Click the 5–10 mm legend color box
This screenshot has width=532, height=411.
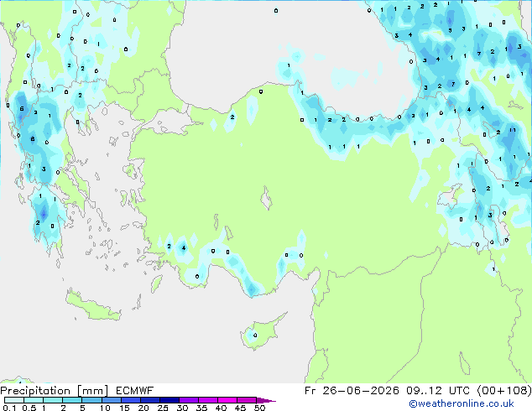91,400
